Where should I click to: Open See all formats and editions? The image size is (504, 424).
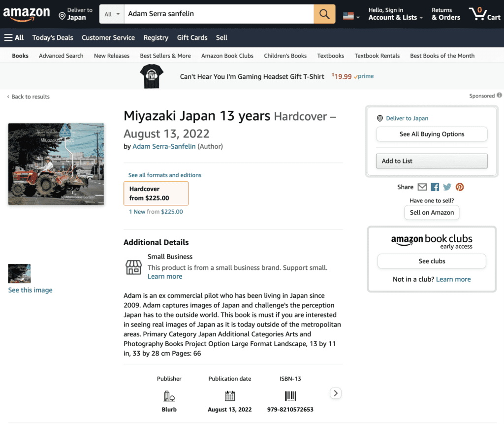[165, 175]
